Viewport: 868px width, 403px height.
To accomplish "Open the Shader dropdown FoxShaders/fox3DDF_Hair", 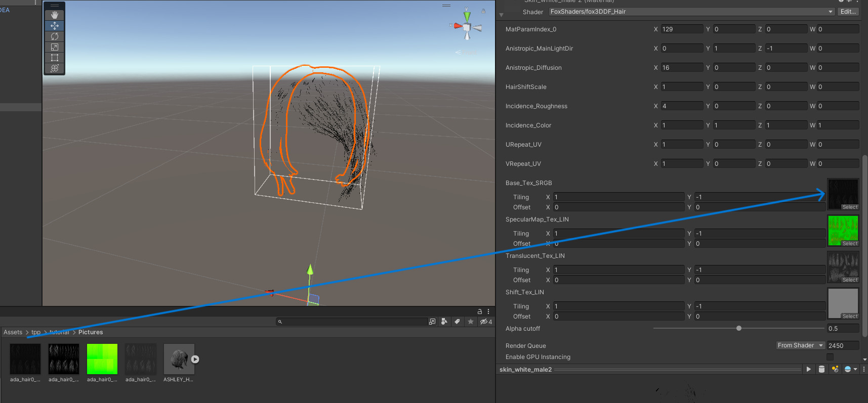I will click(691, 12).
